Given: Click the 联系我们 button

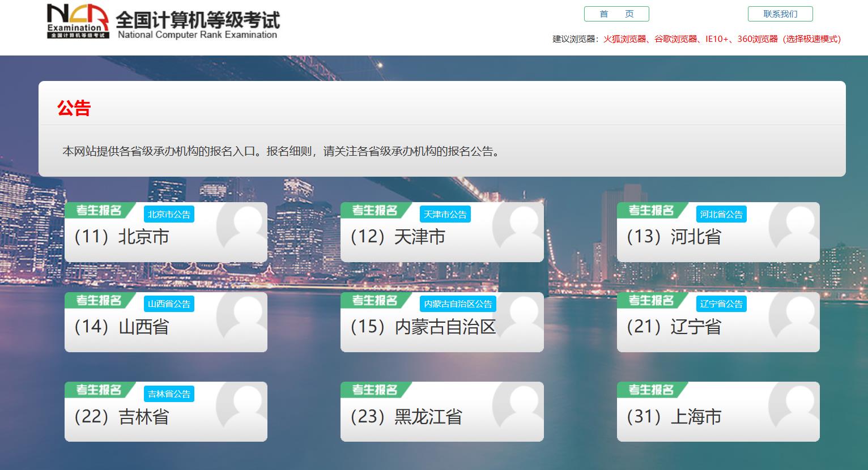Looking at the screenshot, I should coord(781,14).
